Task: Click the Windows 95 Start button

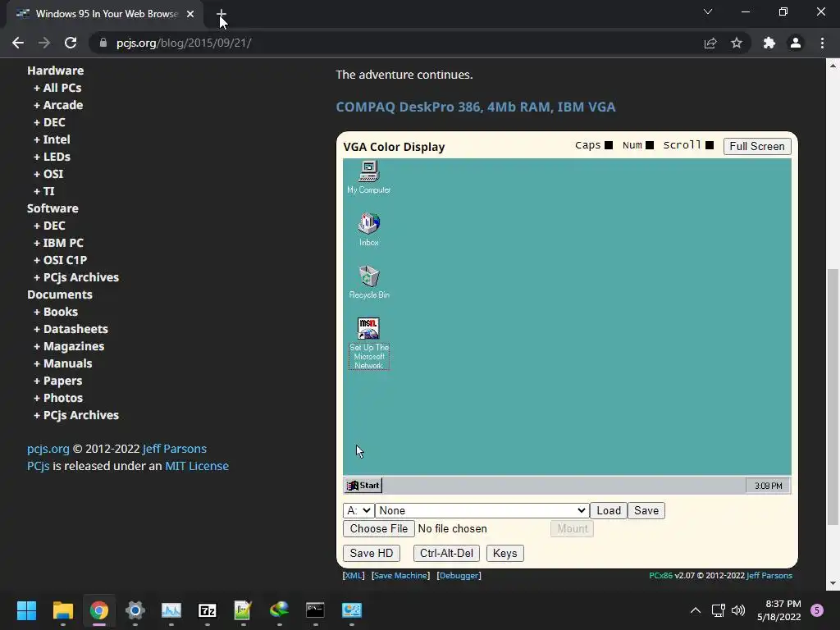Action: pos(363,486)
